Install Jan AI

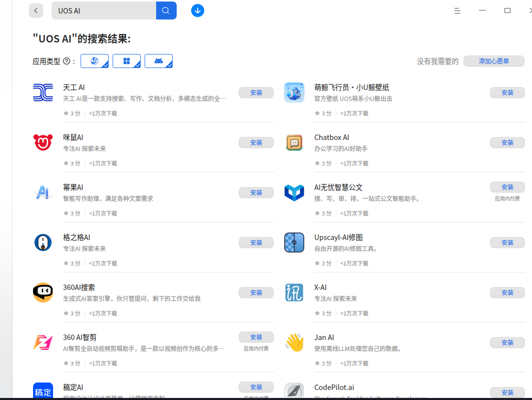point(507,342)
